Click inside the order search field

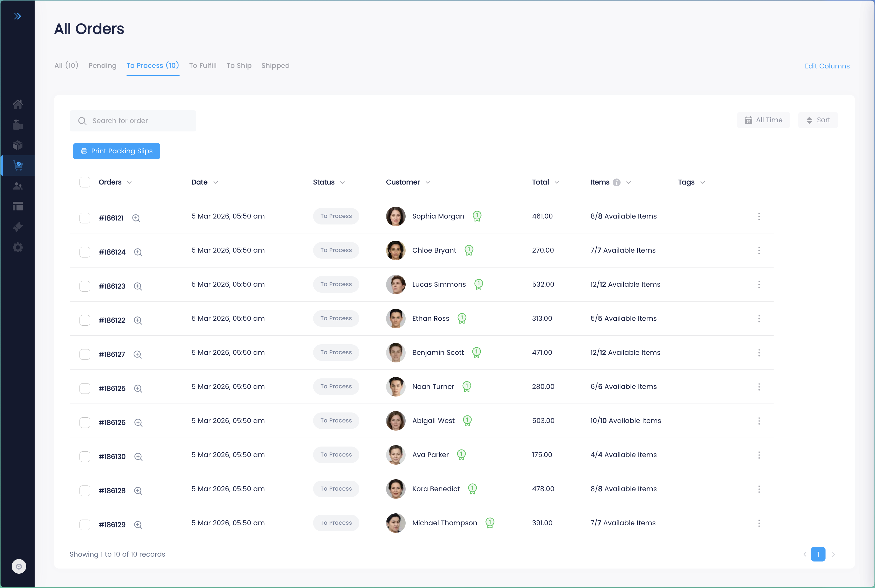click(133, 121)
